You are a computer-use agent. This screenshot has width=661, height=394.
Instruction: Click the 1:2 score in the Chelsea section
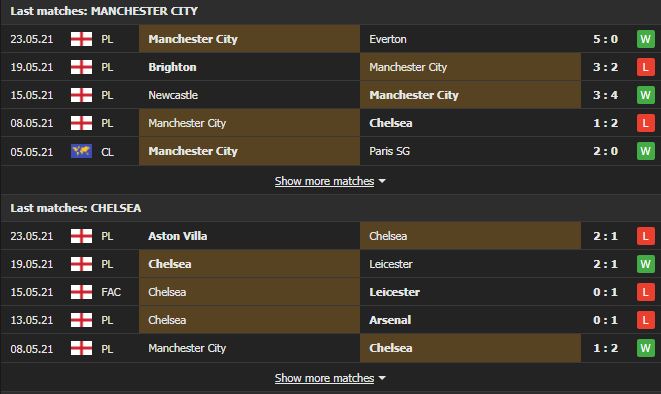(x=605, y=348)
